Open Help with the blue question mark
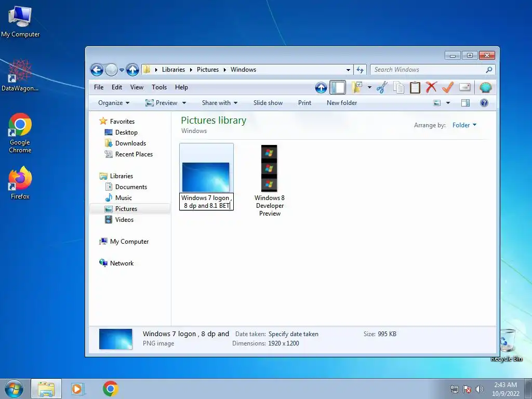The image size is (532, 399). click(x=484, y=103)
